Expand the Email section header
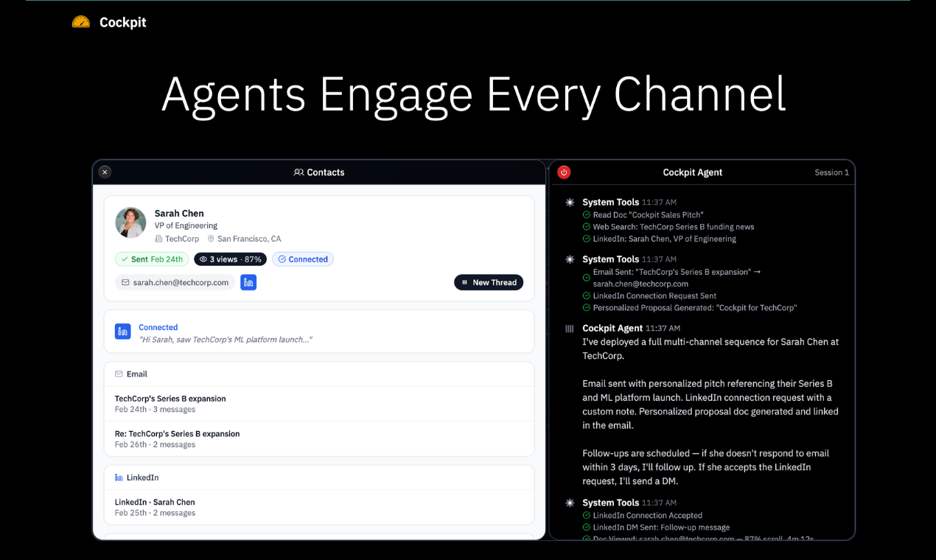The image size is (936, 560). coord(136,374)
